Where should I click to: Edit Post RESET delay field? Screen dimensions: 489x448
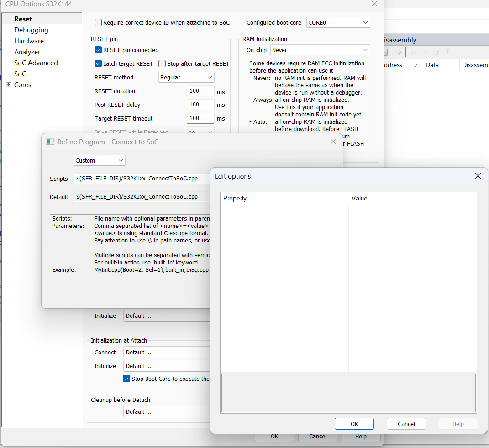[x=200, y=105]
